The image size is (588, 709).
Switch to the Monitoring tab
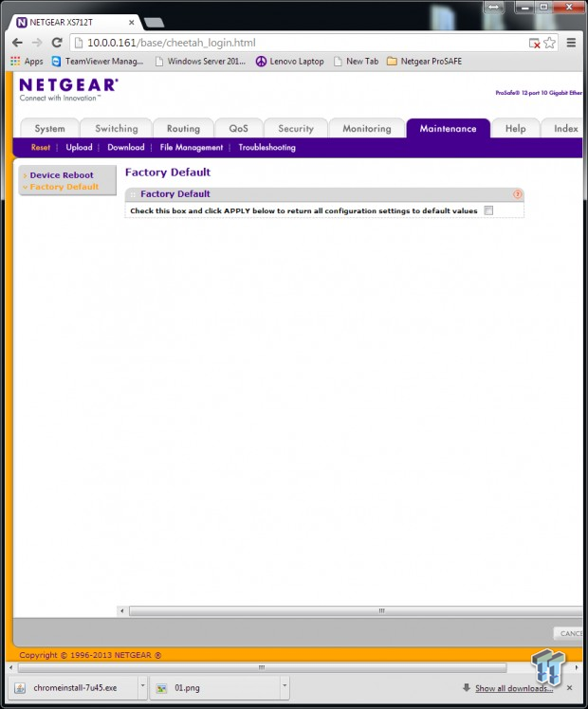pos(367,128)
